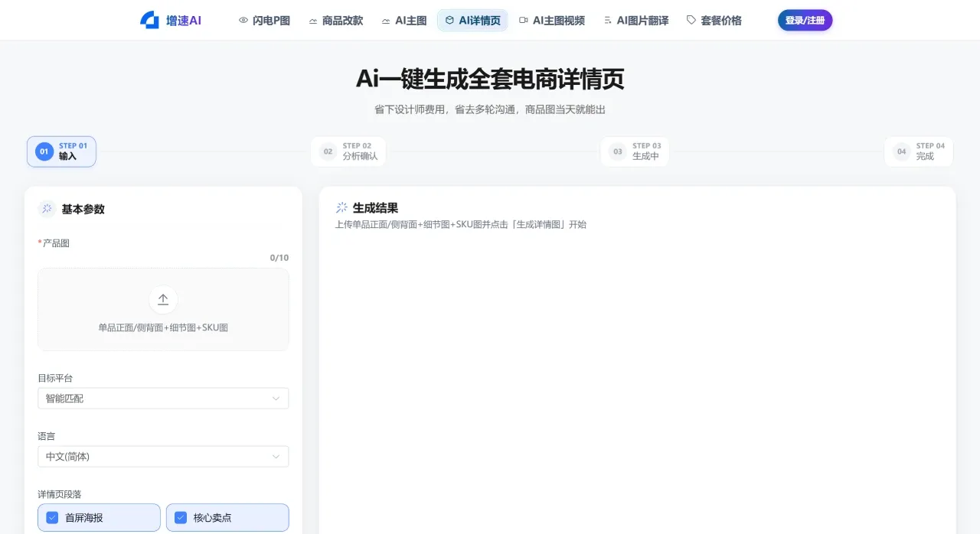The height and width of the screenshot is (534, 980).
Task: Click the 04 step circle
Action: [x=902, y=151]
